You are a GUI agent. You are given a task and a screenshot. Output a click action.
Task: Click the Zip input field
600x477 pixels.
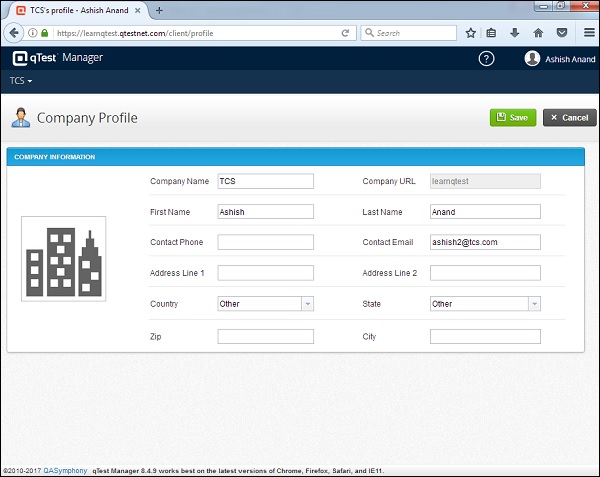[266, 337]
